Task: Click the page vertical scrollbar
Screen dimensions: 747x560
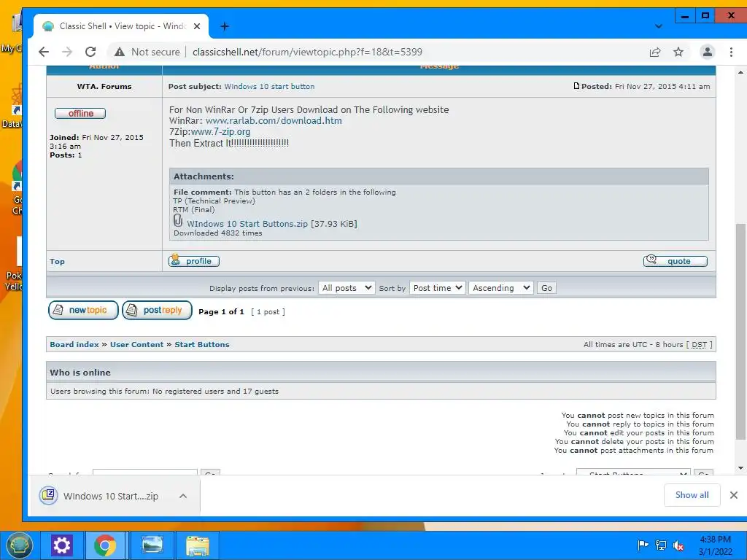Action: coord(740,332)
